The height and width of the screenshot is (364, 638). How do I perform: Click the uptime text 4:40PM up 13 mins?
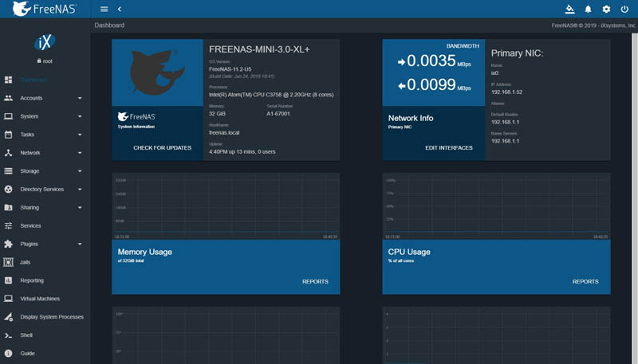pos(242,151)
